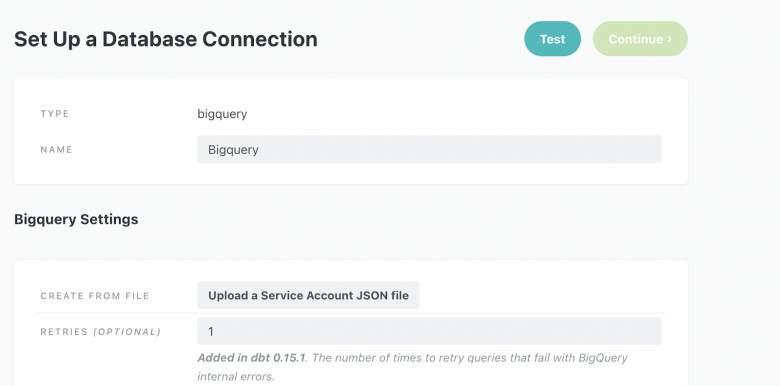Viewport: 780px width, 386px height.
Task: Click the number 1 in Retries field
Action: click(211, 331)
